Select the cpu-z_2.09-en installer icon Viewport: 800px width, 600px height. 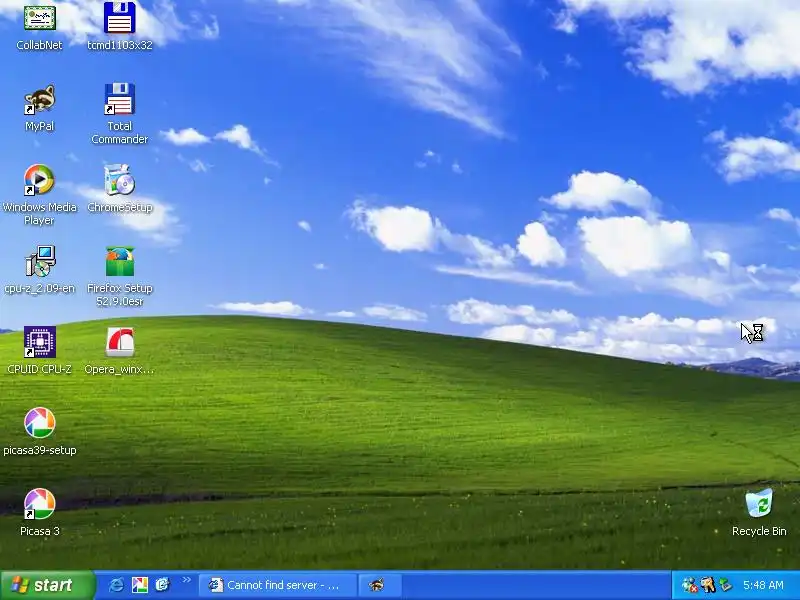(x=39, y=269)
